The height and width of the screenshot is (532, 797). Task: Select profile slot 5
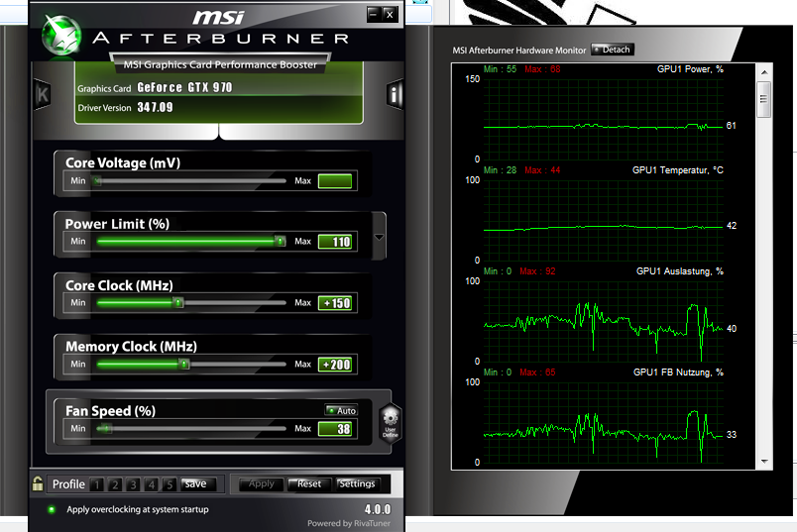tap(170, 484)
